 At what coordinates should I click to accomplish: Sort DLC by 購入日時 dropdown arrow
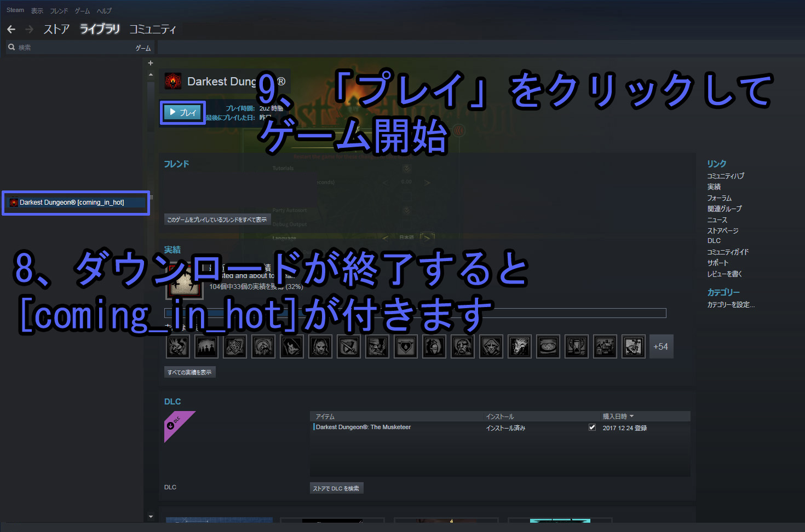click(631, 417)
